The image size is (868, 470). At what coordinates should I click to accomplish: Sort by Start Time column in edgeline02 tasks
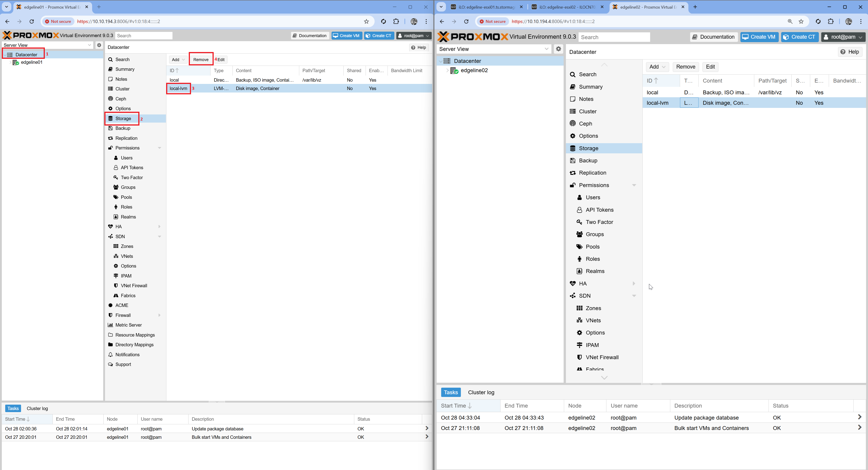click(468, 406)
